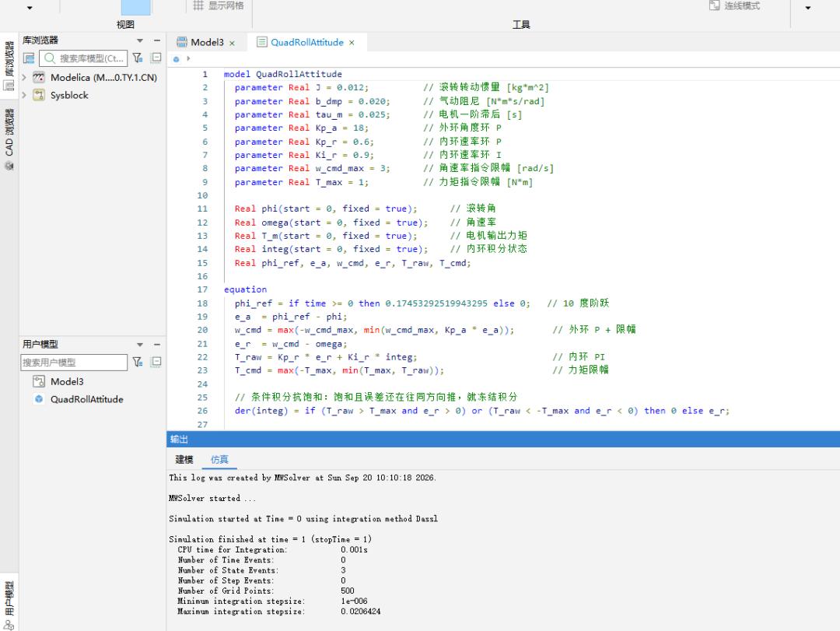The image size is (840, 631).
Task: Collapse all items in user models
Action: click(156, 363)
